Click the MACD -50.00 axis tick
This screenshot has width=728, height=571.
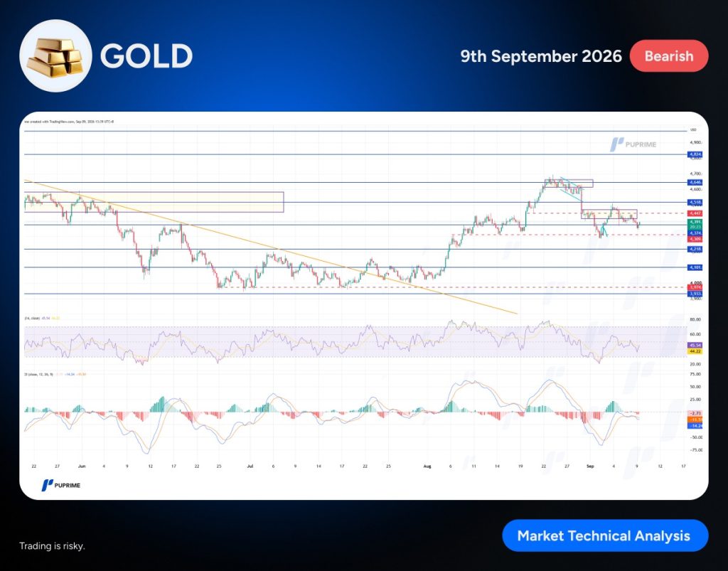coord(695,437)
